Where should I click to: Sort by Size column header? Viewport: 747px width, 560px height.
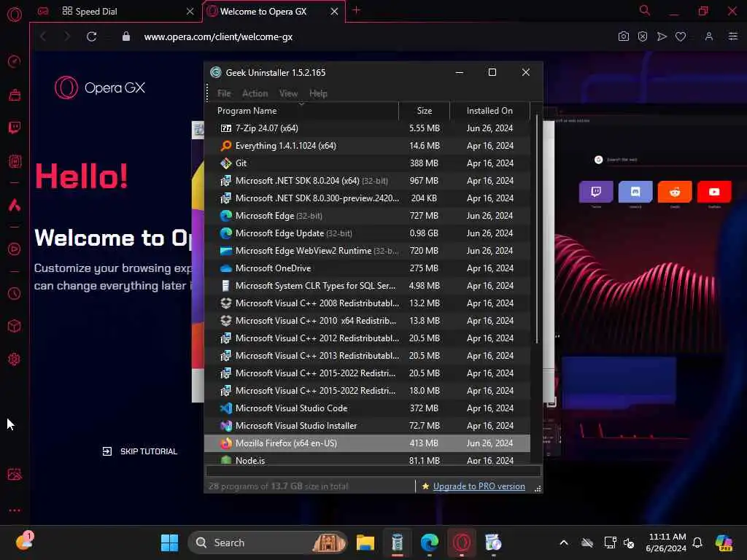pyautogui.click(x=424, y=111)
